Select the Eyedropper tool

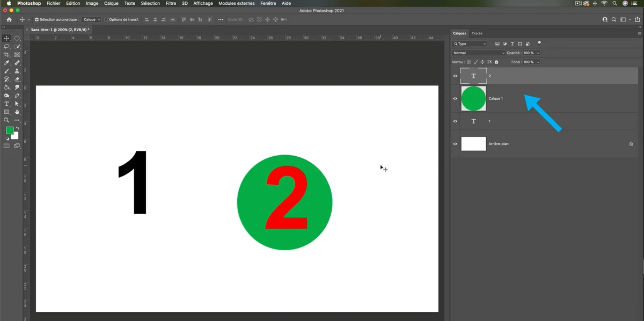[7, 63]
